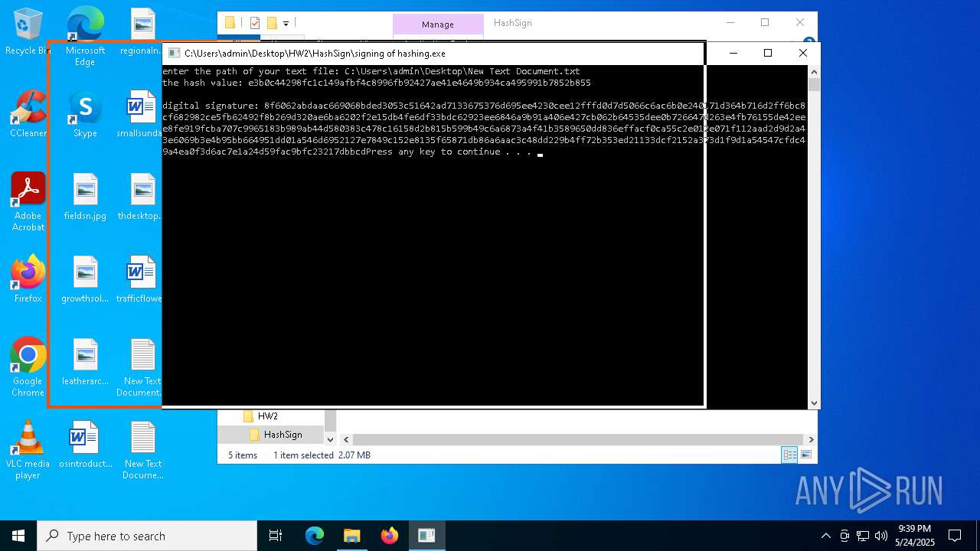Close the signing of hashing.exe console
Viewport: 980px width, 551px height.
tap(802, 53)
